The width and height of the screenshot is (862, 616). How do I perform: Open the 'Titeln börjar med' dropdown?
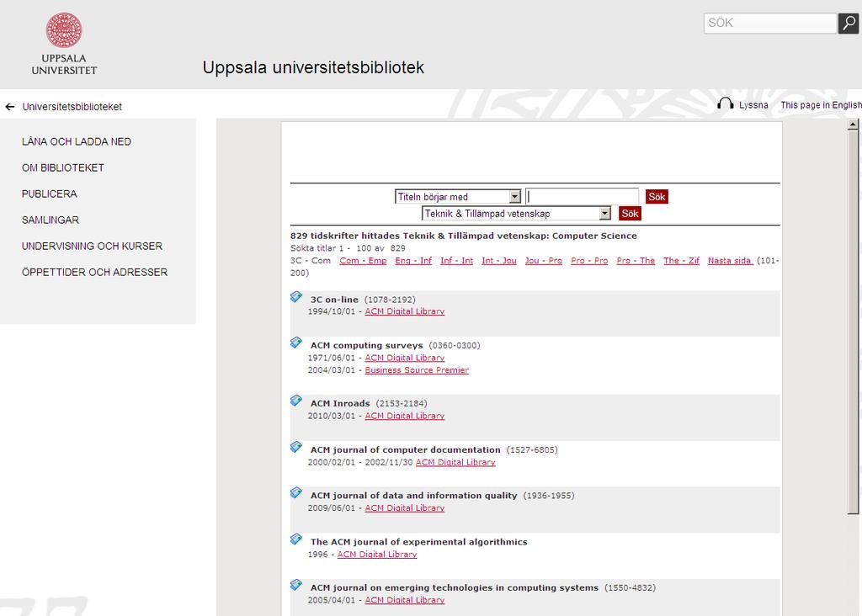click(x=458, y=197)
